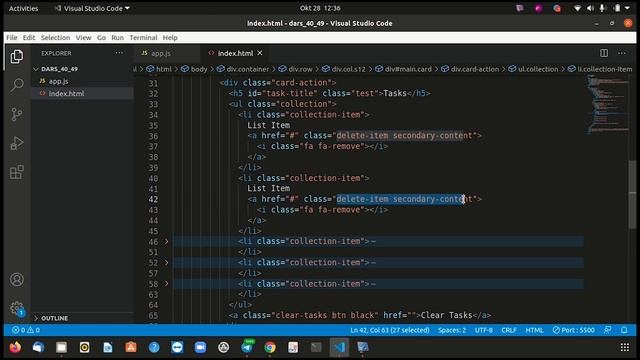This screenshot has width=640, height=360.
Task: Expand folded li block at line 58
Action: pos(167,284)
